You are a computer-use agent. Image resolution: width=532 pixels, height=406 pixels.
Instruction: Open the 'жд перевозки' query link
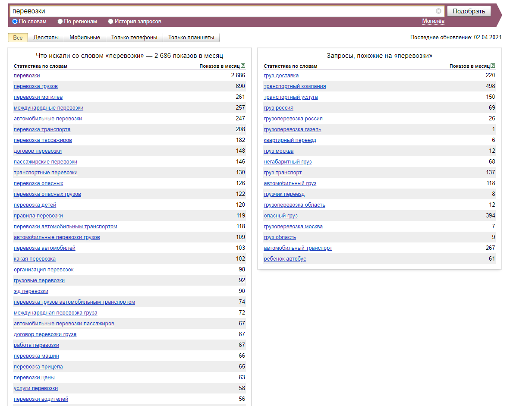click(31, 291)
